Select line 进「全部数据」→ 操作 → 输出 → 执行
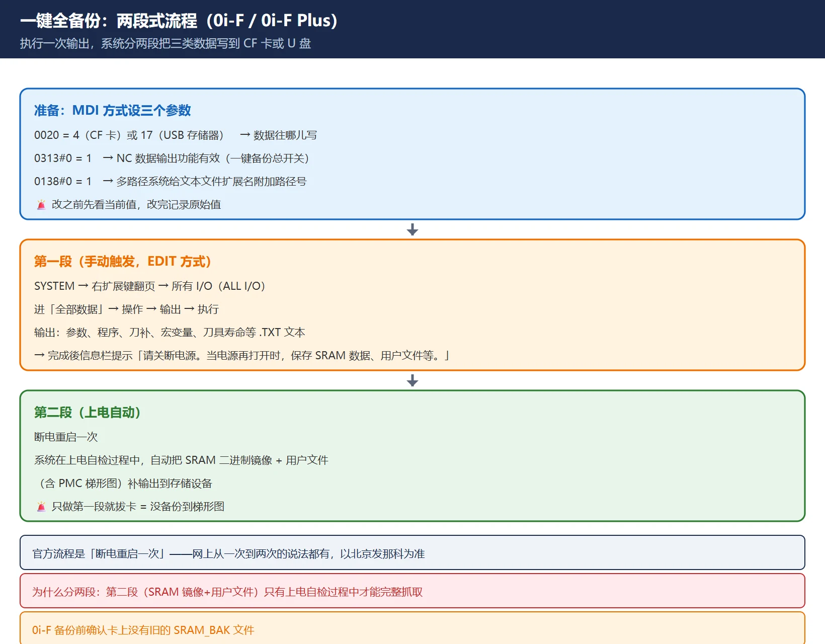 tap(126, 309)
